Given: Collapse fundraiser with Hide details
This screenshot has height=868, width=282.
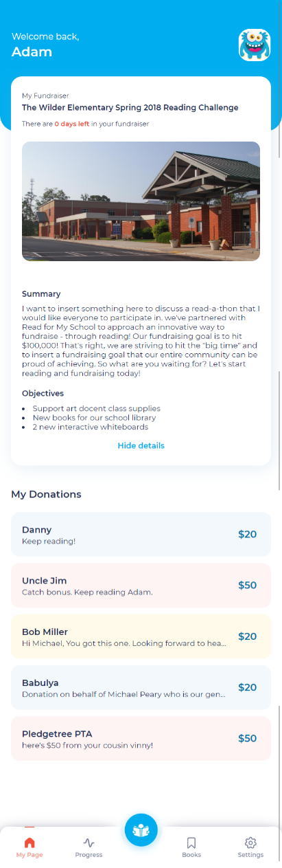Looking at the screenshot, I should point(141,445).
